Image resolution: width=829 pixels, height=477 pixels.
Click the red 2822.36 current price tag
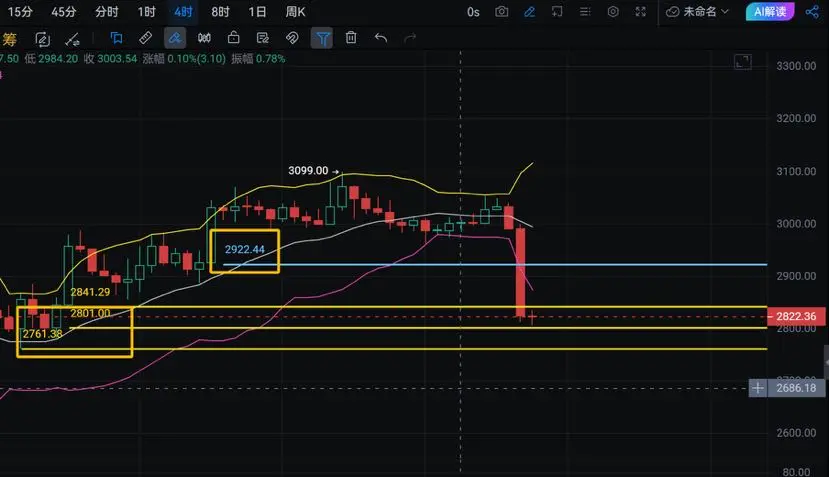796,316
